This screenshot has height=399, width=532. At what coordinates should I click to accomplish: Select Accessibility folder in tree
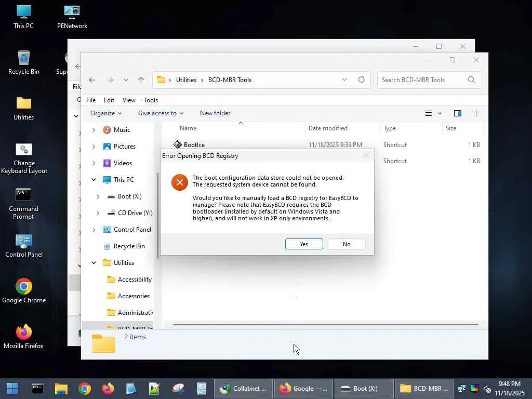(129, 279)
